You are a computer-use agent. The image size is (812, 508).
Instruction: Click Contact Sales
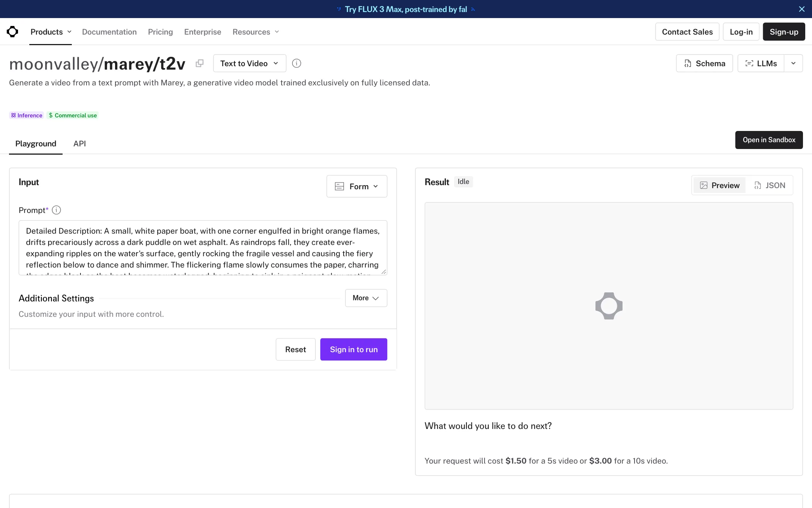click(x=687, y=32)
